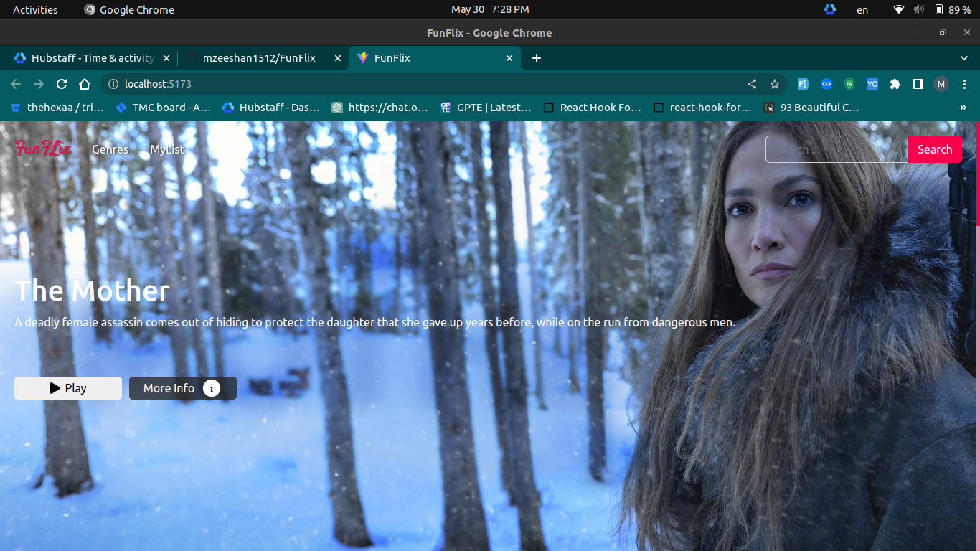Image resolution: width=980 pixels, height=551 pixels.
Task: Click the page's vertical scrollbar thumb
Action: (977, 174)
